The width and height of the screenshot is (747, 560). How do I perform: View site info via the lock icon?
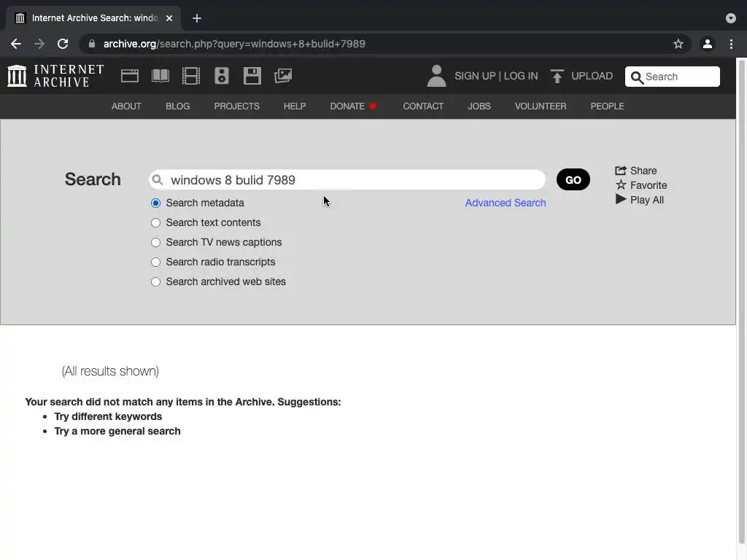(x=92, y=44)
